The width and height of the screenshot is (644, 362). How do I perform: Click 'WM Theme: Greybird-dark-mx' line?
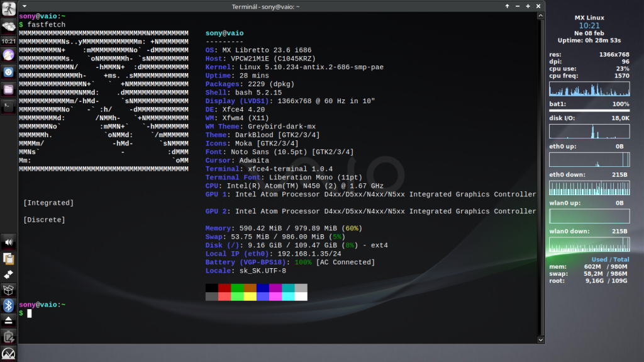point(260,127)
